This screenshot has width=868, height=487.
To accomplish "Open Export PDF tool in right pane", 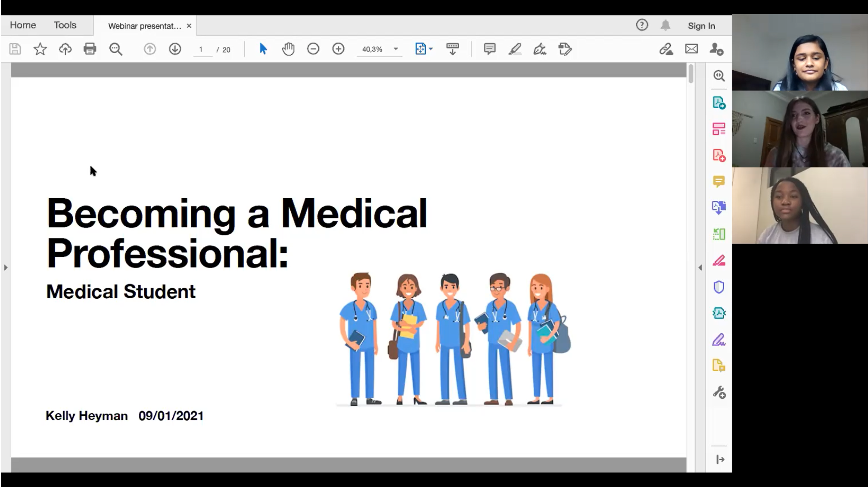I will coord(719,103).
